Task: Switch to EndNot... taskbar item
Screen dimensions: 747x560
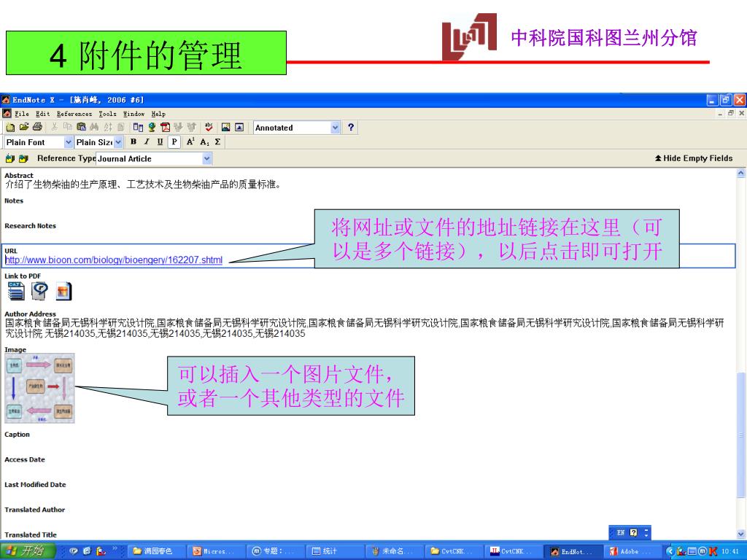Action: pyautogui.click(x=572, y=551)
